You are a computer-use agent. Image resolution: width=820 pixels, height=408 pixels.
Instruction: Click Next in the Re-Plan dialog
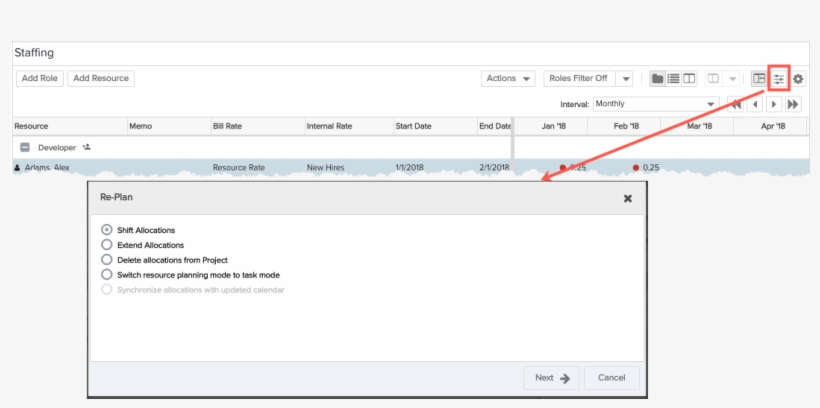[551, 378]
